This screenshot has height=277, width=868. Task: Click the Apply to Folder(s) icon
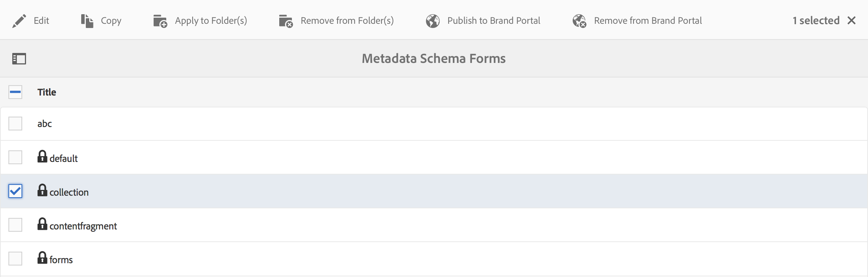[x=160, y=21]
